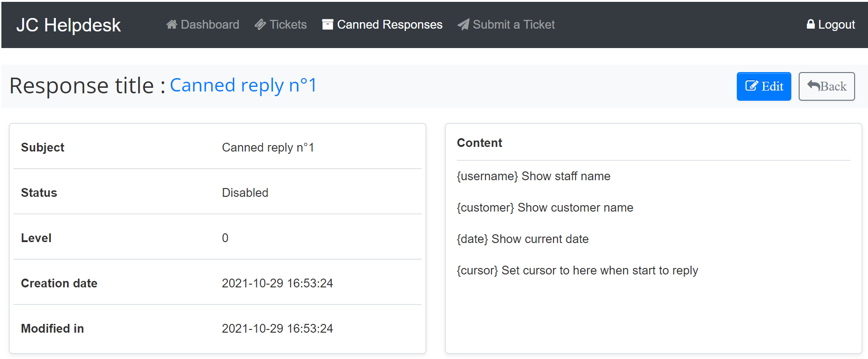Click the Dashboard home icon
868x359 pixels.
point(172,24)
